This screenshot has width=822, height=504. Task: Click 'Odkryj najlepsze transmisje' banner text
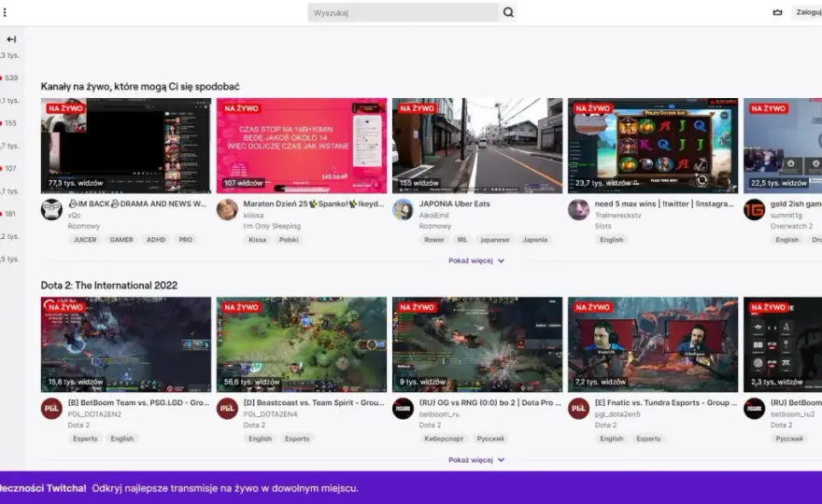(x=225, y=488)
